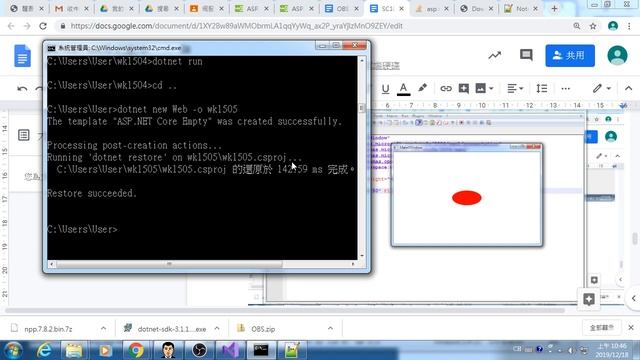Screen dimensions: 640x360
Task: Open the more options ellipsis in toolbar
Action: pos(565,89)
